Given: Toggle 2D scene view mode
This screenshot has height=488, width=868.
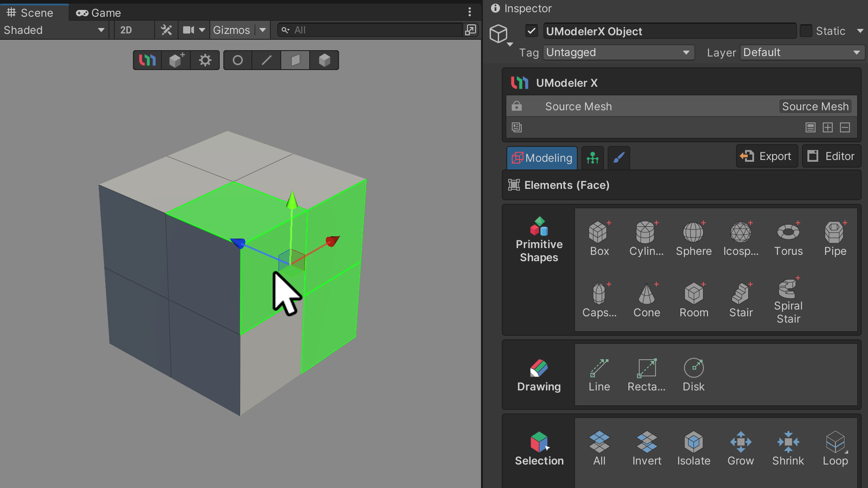Looking at the screenshot, I should 126,30.
